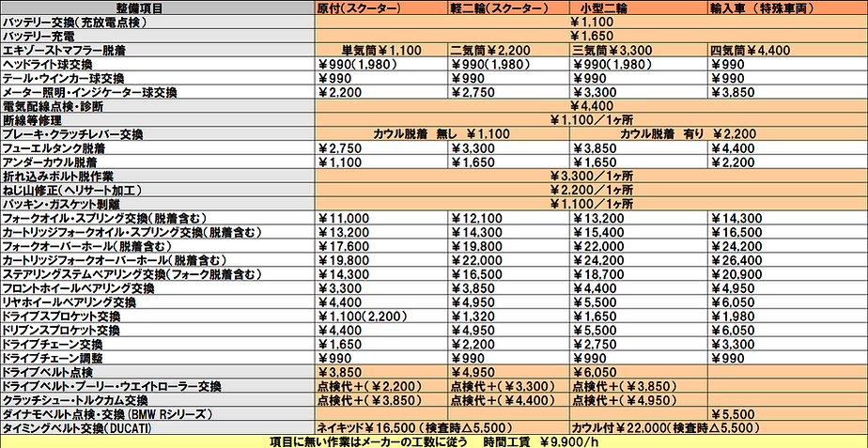
Task: Select the ドライブチェーン調整 row label
Action: coord(157,357)
